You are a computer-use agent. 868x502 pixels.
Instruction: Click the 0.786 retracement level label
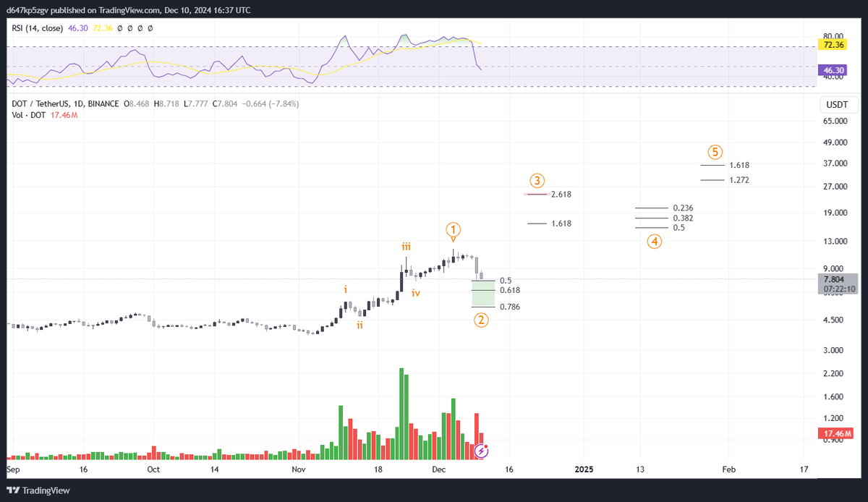click(510, 307)
